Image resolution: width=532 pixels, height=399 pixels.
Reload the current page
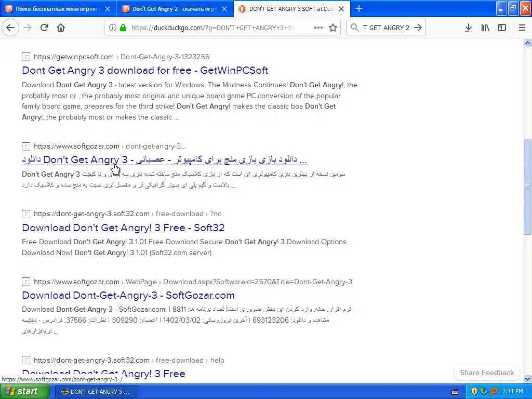(x=44, y=28)
